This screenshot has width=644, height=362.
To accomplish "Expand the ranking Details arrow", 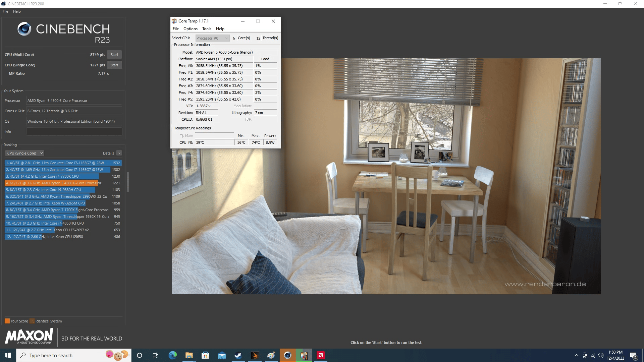I will pyautogui.click(x=119, y=153).
